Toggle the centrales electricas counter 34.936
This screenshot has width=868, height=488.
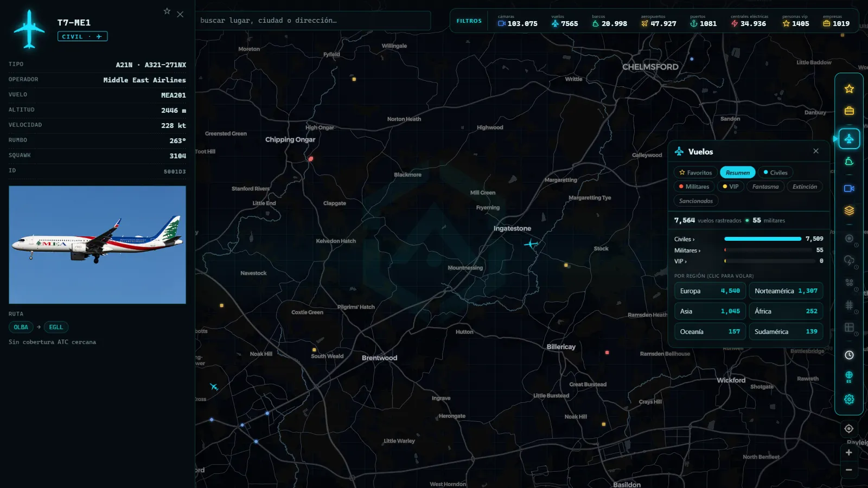(749, 21)
